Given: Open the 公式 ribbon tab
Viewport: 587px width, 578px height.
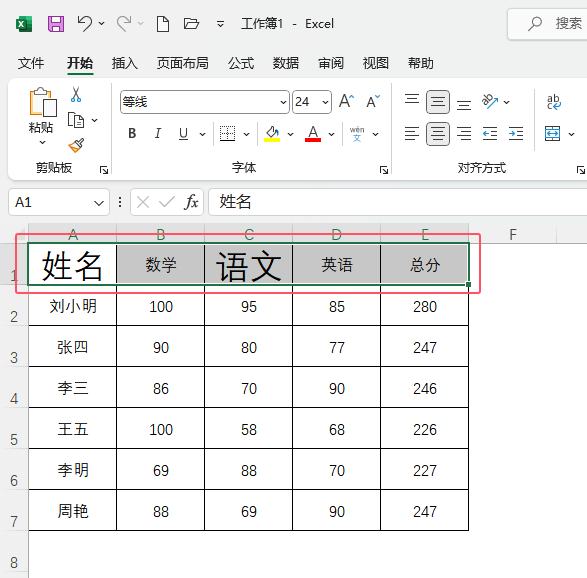Looking at the screenshot, I should click(241, 63).
